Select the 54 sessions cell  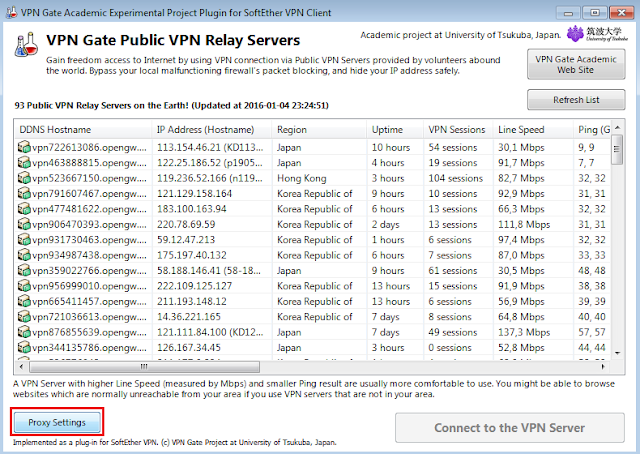tap(453, 147)
